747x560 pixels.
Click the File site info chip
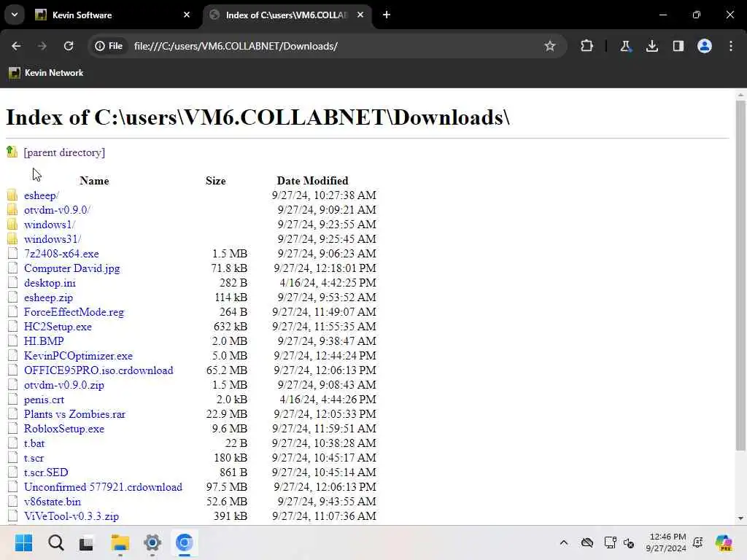click(x=109, y=46)
